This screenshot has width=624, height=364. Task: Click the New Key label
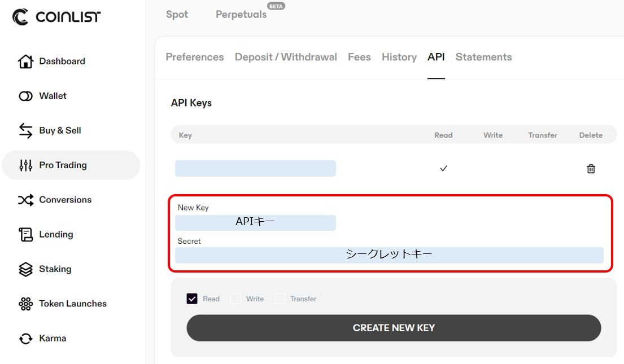pos(193,208)
